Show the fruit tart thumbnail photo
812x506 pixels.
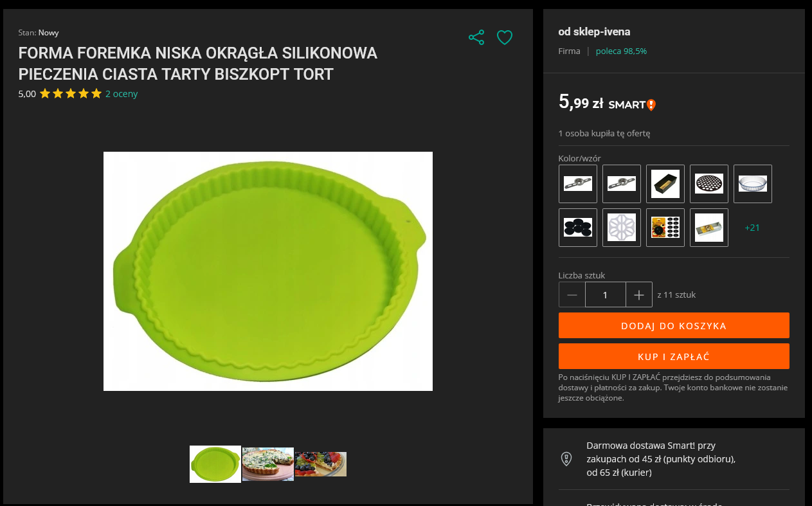pyautogui.click(x=321, y=464)
